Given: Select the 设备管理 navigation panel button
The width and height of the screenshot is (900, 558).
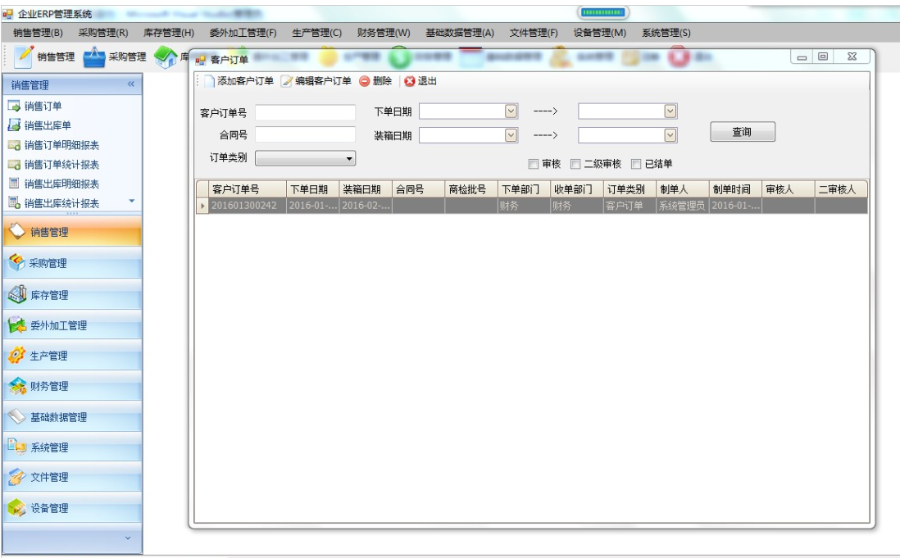Looking at the screenshot, I should click(72, 507).
